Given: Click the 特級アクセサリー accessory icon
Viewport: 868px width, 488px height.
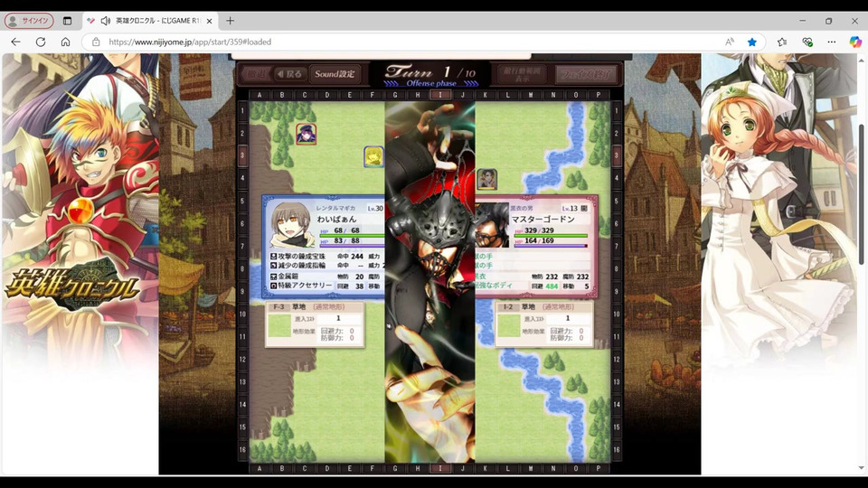Looking at the screenshot, I should point(273,286).
